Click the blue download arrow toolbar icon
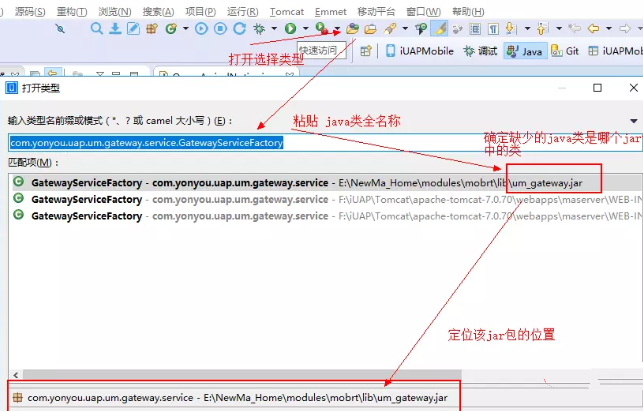Viewport: 643px width, 411px height. 115,28
